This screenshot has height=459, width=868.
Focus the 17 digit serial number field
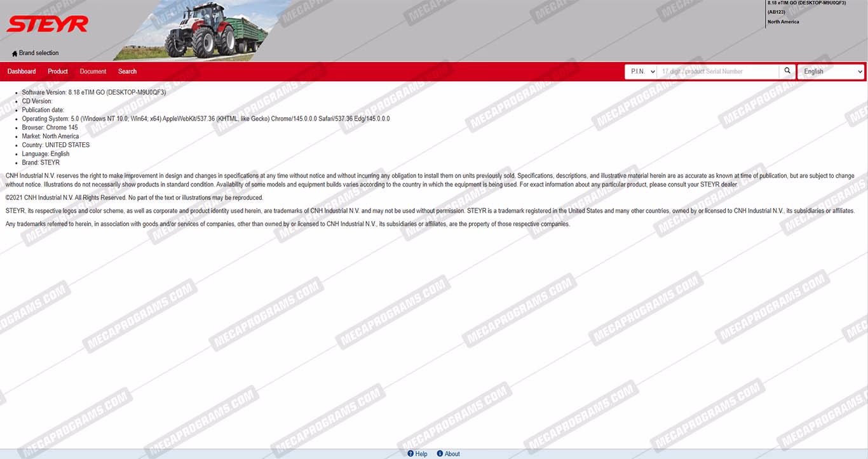pos(717,72)
